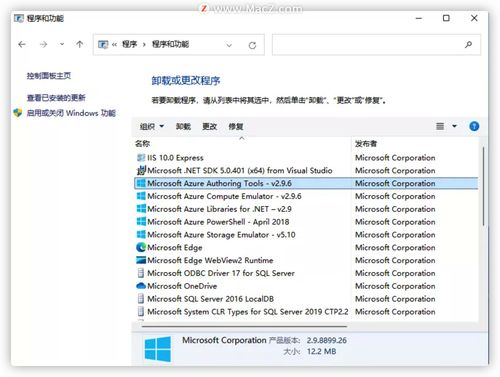Select Microsoft ODBC Driver 17 entry
The image size is (500, 377).
306,273
